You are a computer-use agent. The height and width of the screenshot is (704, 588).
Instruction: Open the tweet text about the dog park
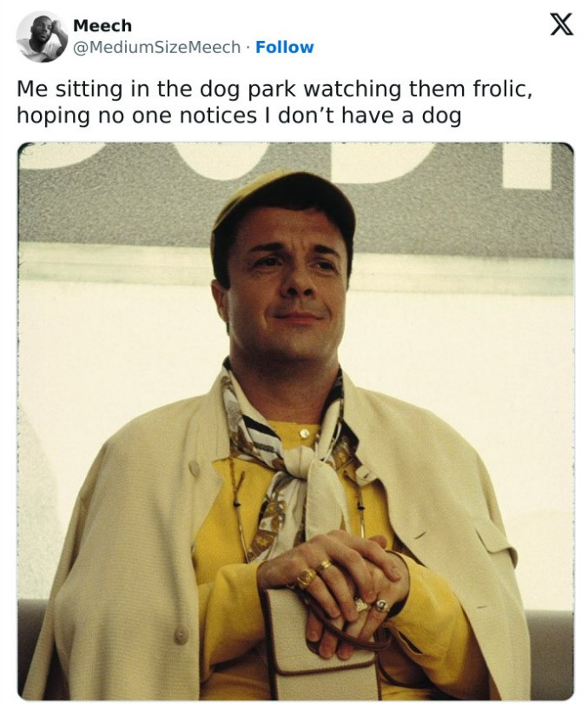[274, 103]
